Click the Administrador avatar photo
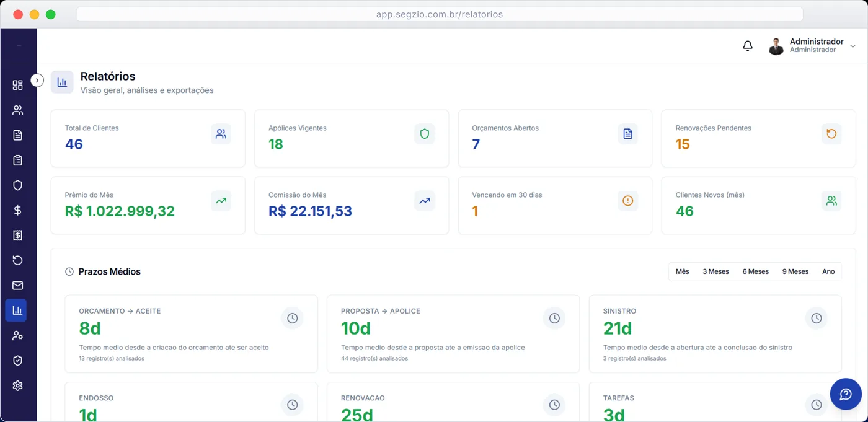868x422 pixels. 776,46
